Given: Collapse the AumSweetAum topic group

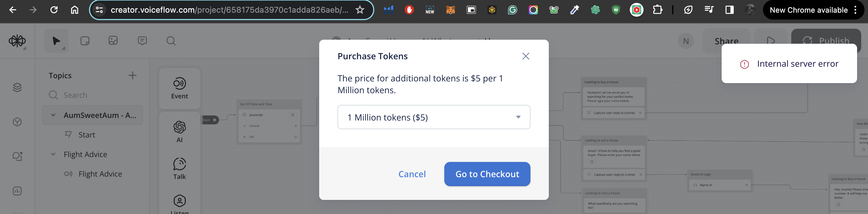Looking at the screenshot, I should [53, 115].
